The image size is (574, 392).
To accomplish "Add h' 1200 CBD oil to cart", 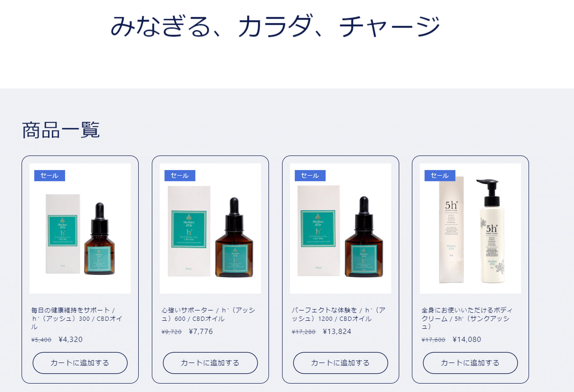I will 341,363.
